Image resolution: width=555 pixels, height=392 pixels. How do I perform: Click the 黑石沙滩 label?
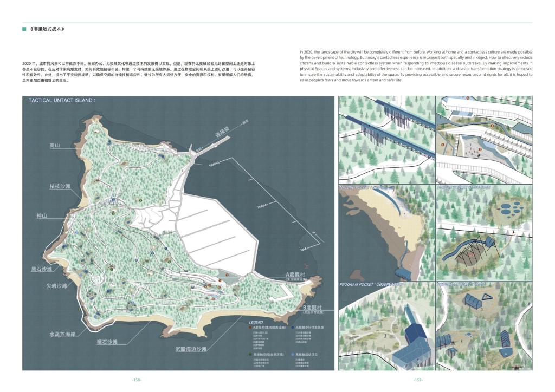pos(41,269)
